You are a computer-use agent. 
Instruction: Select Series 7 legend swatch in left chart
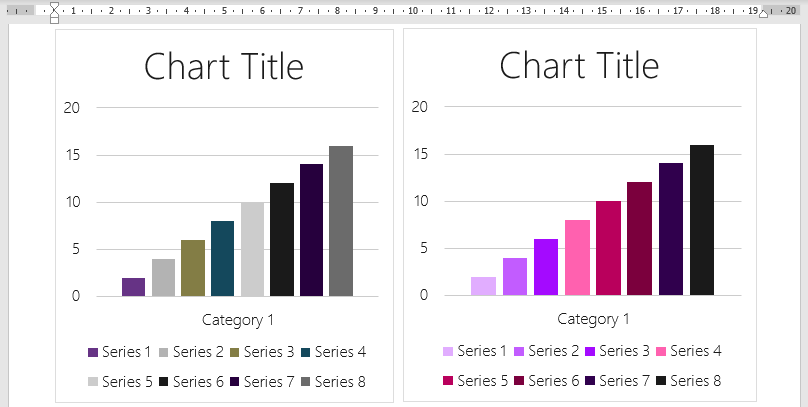tap(234, 382)
